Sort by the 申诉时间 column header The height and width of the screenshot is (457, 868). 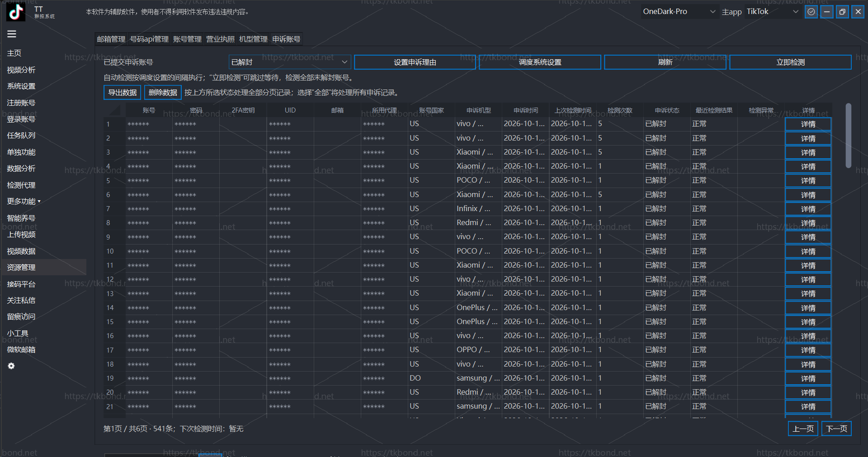coord(526,110)
